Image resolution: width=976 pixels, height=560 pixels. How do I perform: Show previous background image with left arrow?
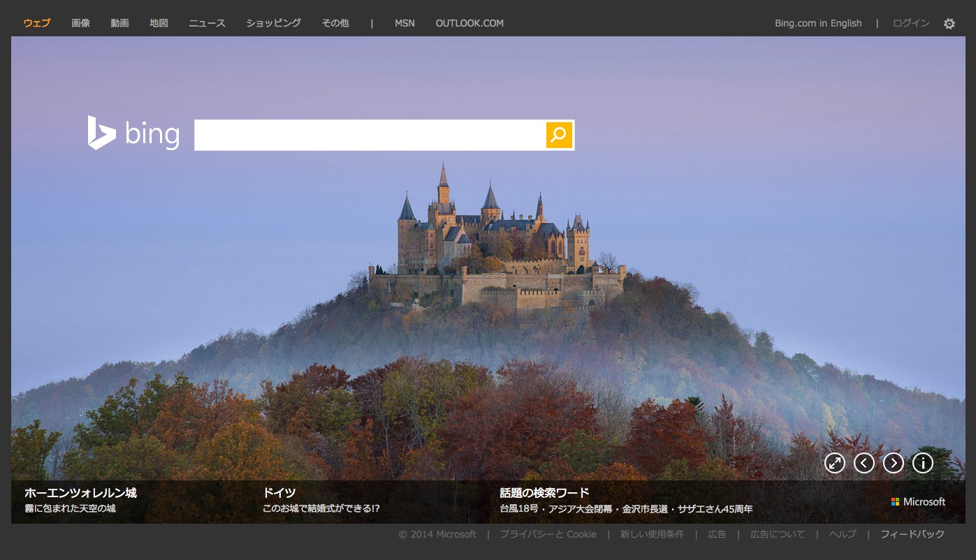coord(864,463)
